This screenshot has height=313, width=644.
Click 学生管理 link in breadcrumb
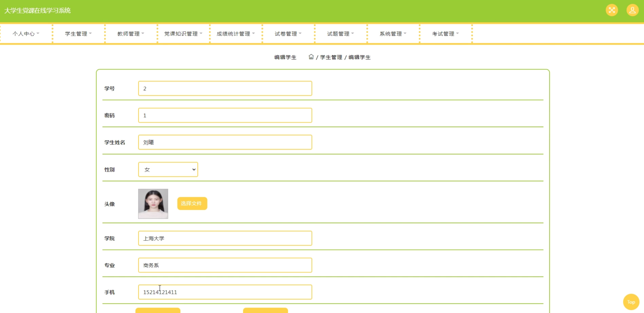(331, 57)
